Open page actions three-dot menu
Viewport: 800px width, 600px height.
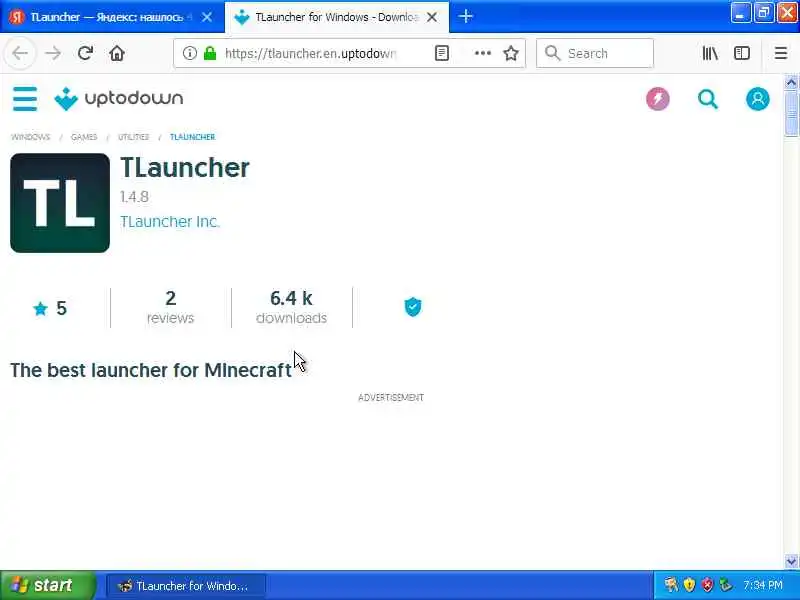pyautogui.click(x=483, y=53)
